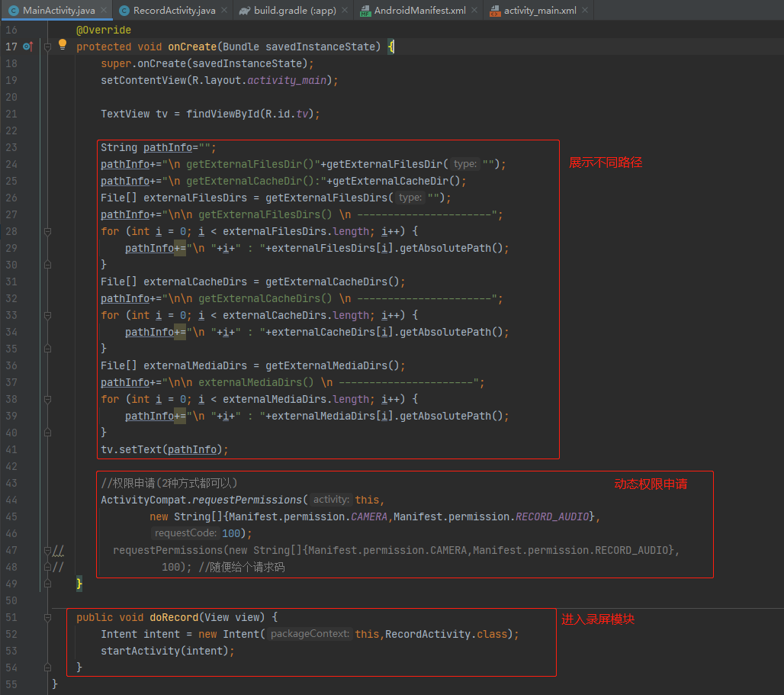Screen dimensions: 784x695
Task: Place cursor on "onCreate" method name
Action: point(192,47)
